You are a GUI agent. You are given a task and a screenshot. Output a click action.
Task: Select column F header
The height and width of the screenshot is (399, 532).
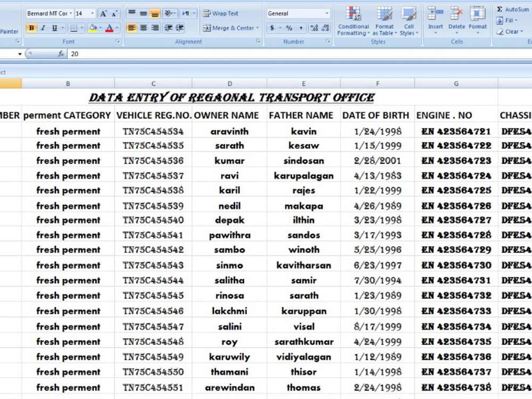[378, 84]
